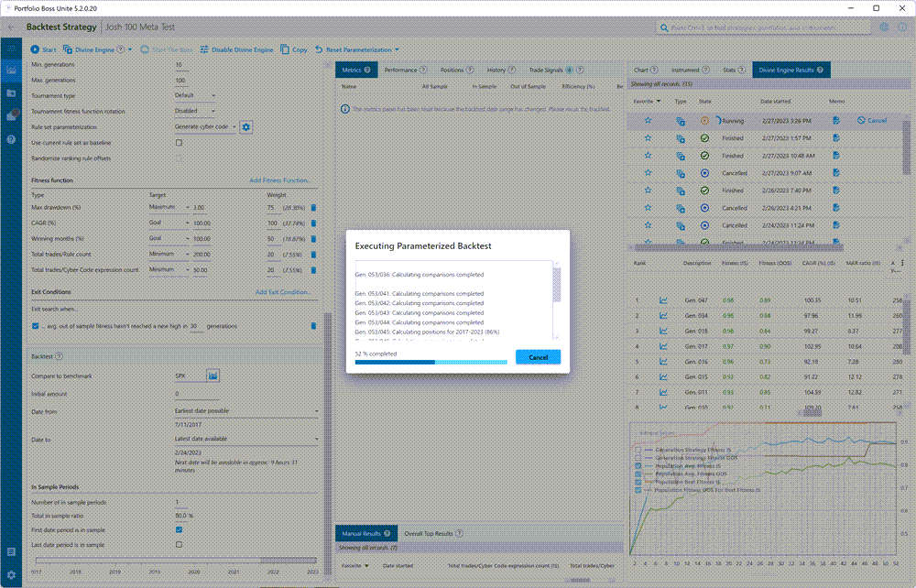Enable Generation Strategy Fitness OOS series
This screenshot has width=916, height=588.
pyautogui.click(x=638, y=458)
